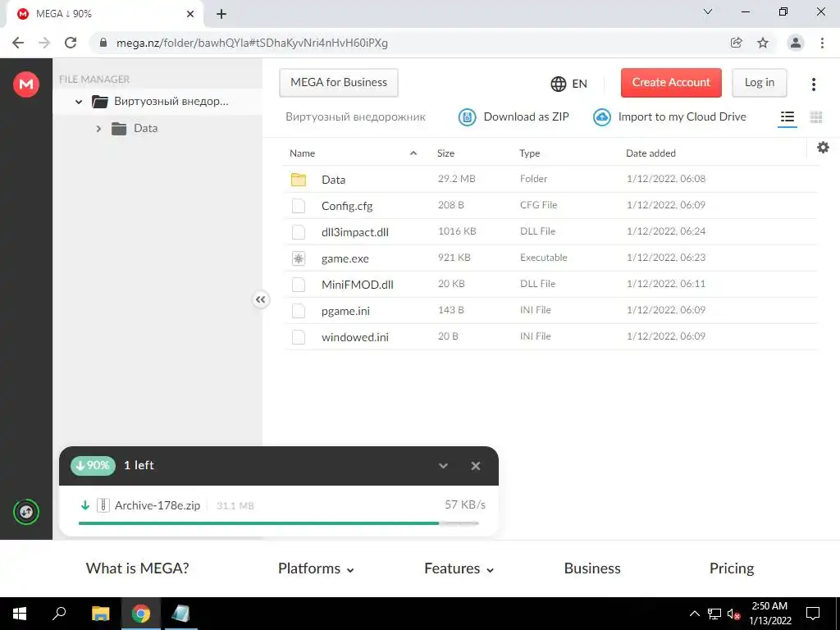Go back to previous page

18,43
